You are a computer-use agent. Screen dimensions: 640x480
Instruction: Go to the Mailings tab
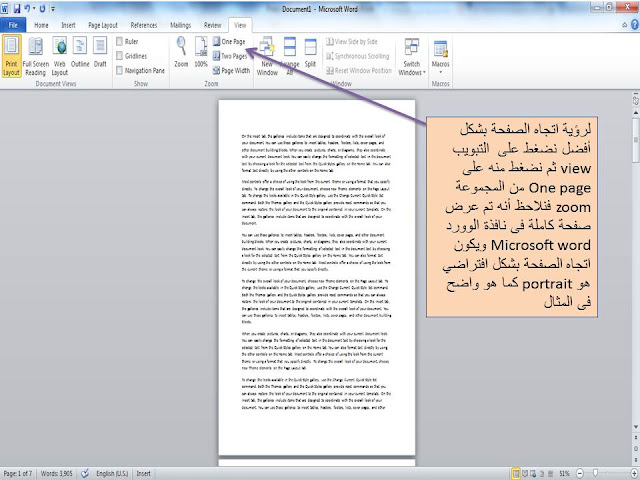click(x=180, y=25)
